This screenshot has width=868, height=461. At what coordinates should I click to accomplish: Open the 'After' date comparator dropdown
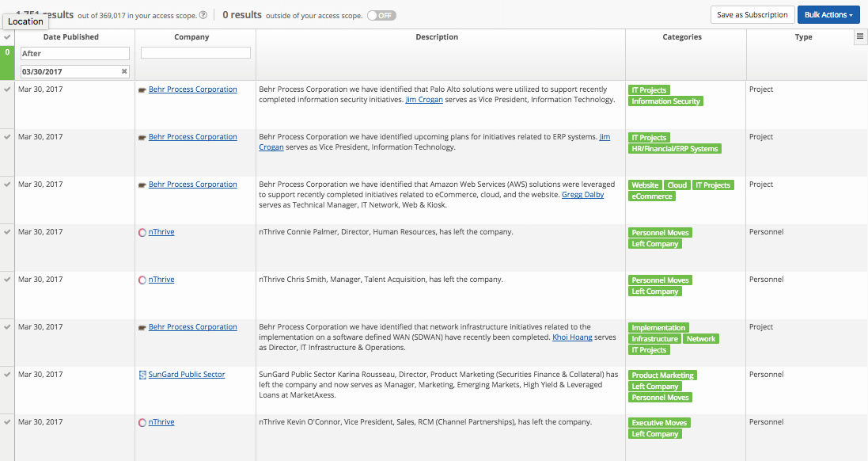[x=74, y=52]
